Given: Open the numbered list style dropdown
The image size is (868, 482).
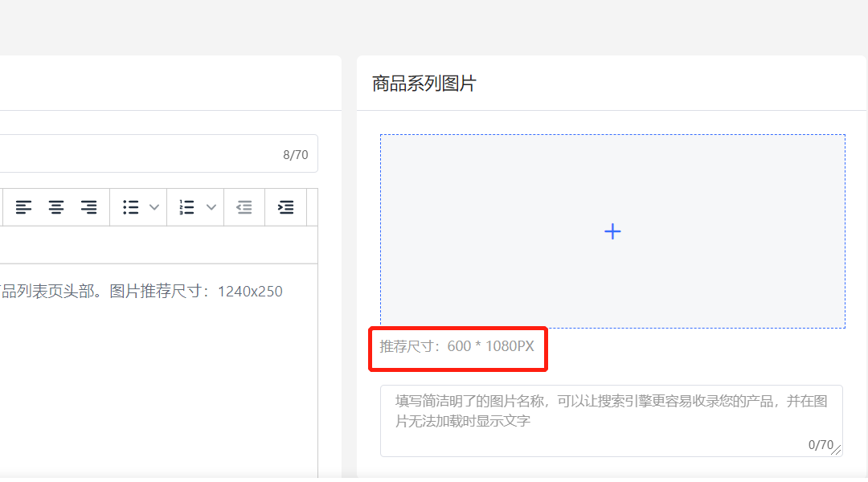Looking at the screenshot, I should (x=211, y=207).
